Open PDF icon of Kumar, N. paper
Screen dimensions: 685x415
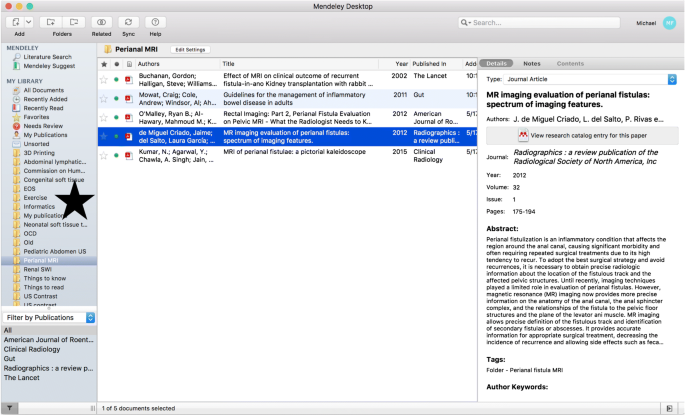pos(128,155)
